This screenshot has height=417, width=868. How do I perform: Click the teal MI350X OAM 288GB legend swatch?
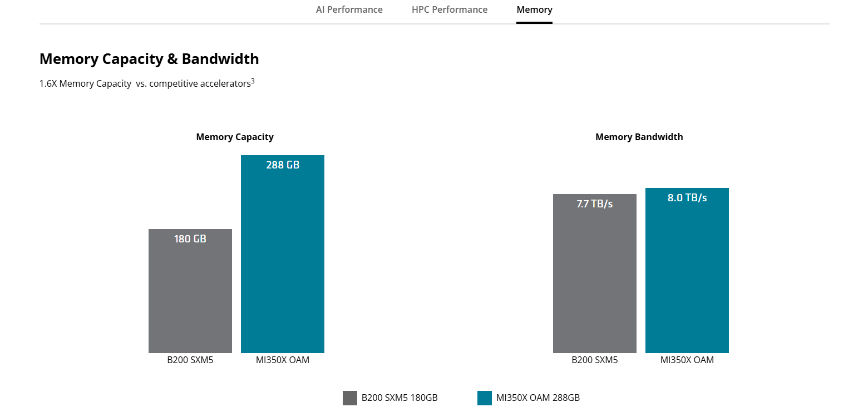click(x=485, y=398)
